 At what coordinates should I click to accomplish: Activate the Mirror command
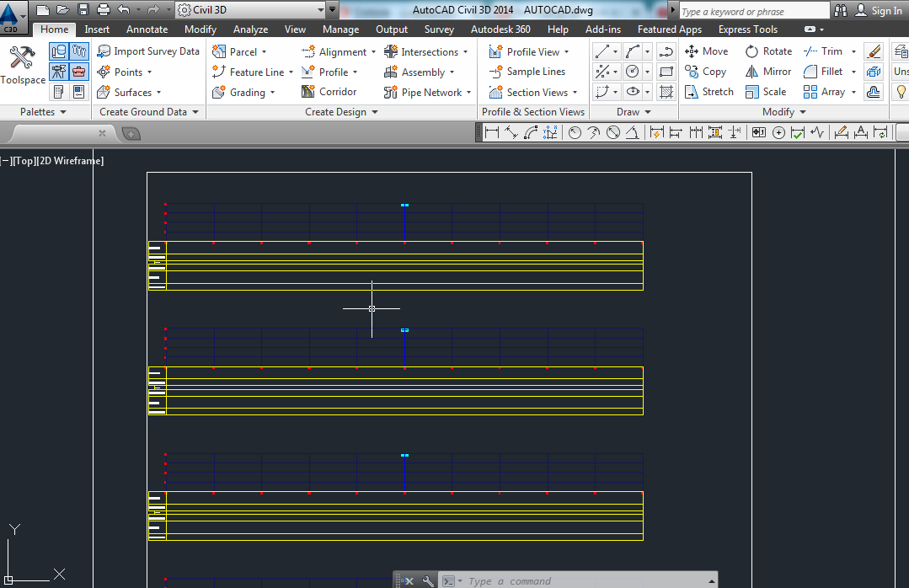[767, 72]
